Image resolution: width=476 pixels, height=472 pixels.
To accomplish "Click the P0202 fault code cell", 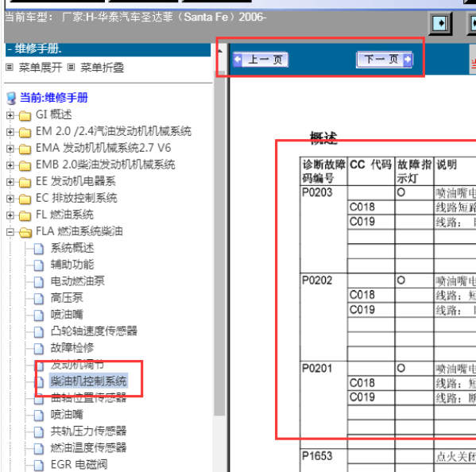I will tap(323, 317).
